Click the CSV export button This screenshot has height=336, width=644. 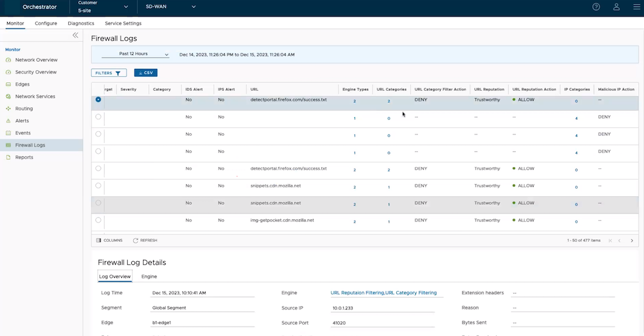click(x=146, y=73)
